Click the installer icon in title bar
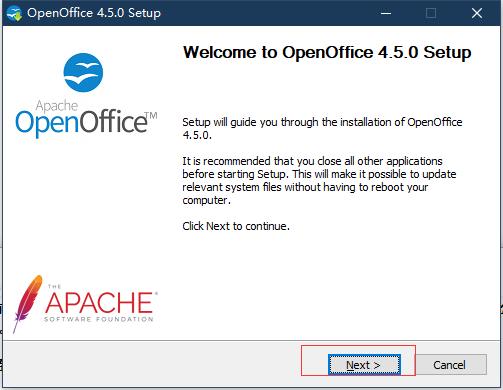This screenshot has height=390, width=503. click(x=14, y=13)
